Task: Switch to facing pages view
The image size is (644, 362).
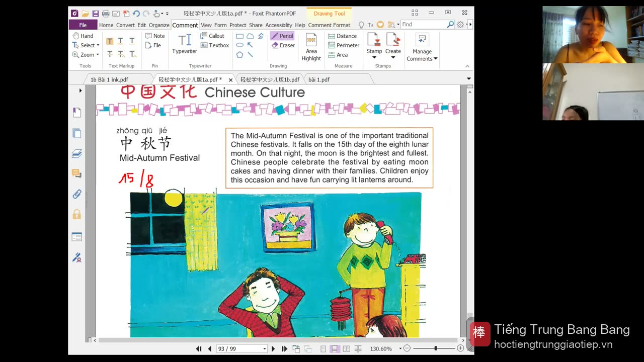Action: tap(346, 348)
